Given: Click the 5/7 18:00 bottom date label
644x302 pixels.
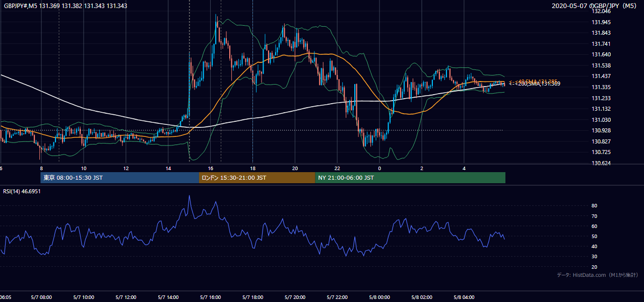Looking at the screenshot, I should [253, 297].
